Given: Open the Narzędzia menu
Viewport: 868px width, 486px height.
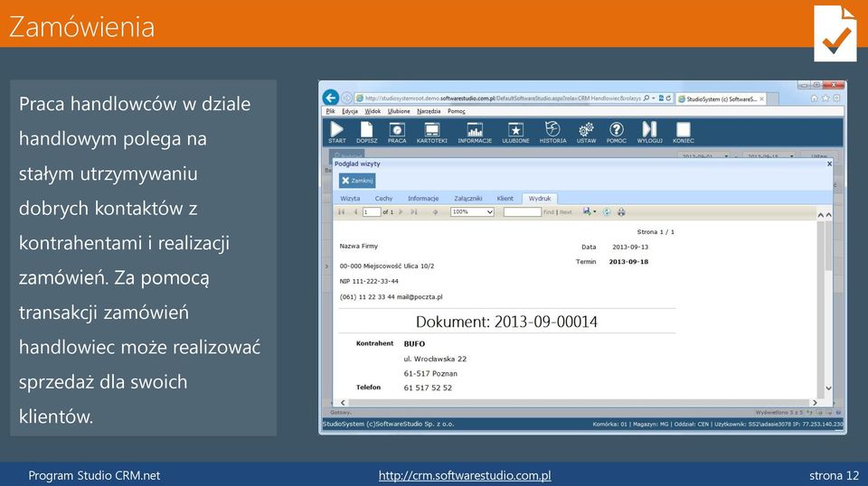Looking at the screenshot, I should click(x=429, y=111).
